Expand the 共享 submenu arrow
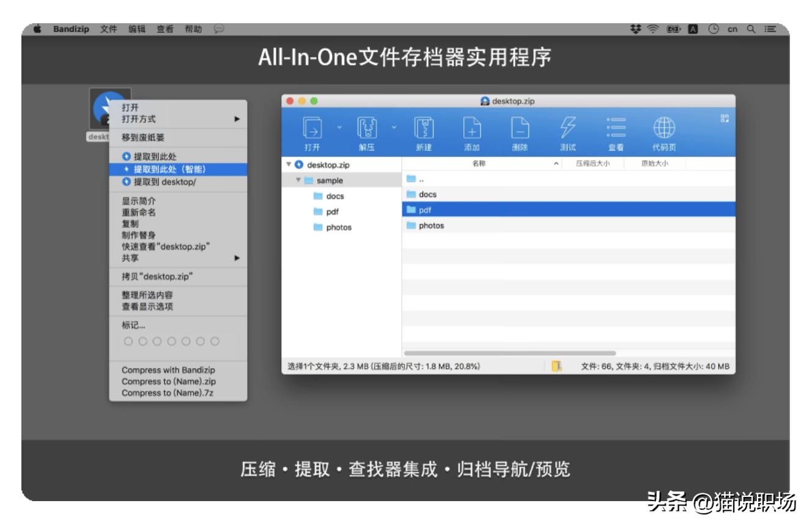 (x=237, y=258)
